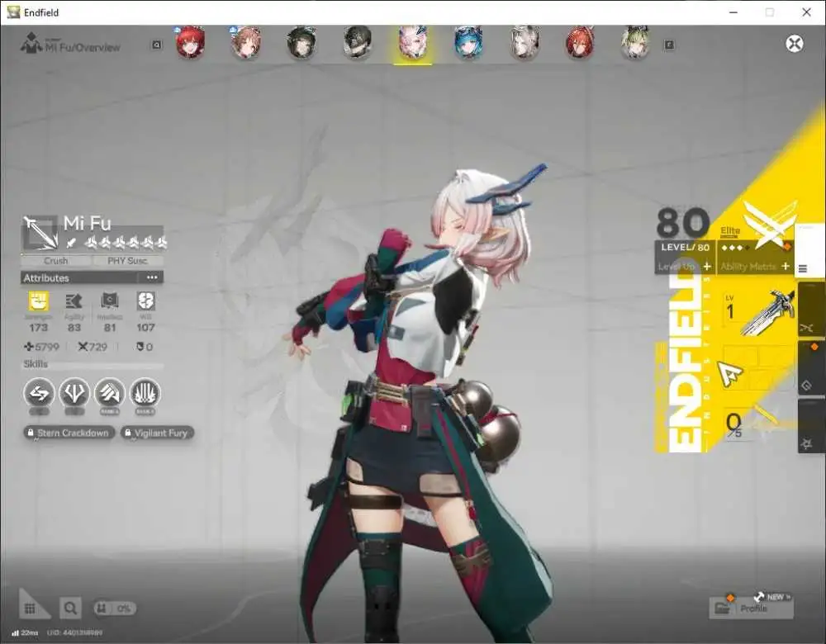
Task: Open the Crush tag
Action: pos(56,261)
